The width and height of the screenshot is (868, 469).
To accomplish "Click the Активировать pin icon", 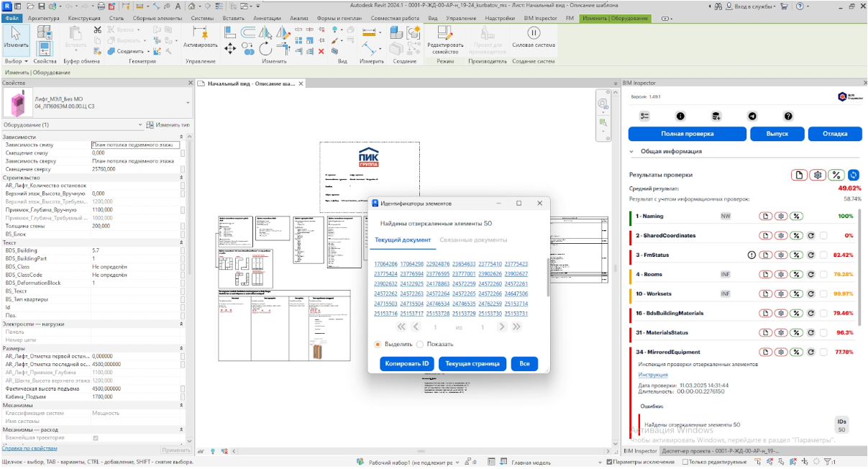I will 200,32.
